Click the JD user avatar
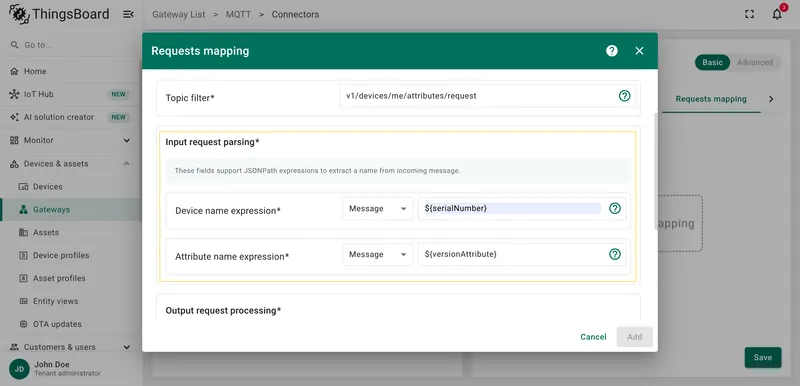The width and height of the screenshot is (800, 386). pos(19,369)
